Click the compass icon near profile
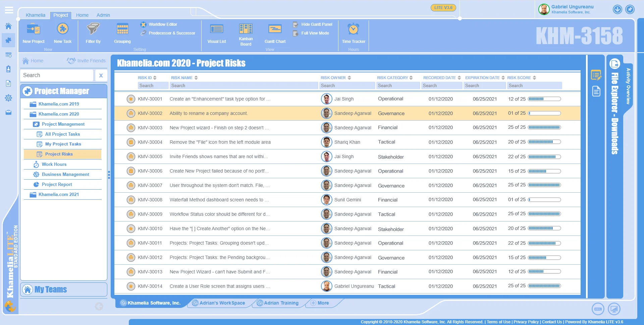Viewport: 644px width, 325px height. tap(630, 9)
